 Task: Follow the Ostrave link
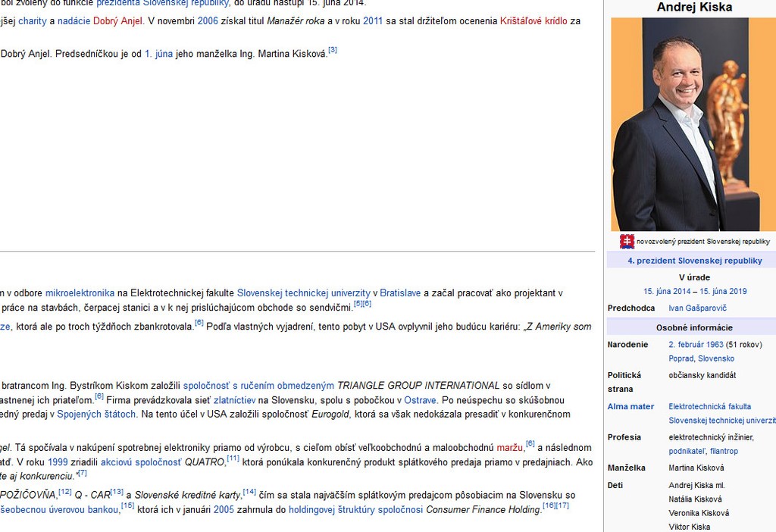click(x=420, y=399)
